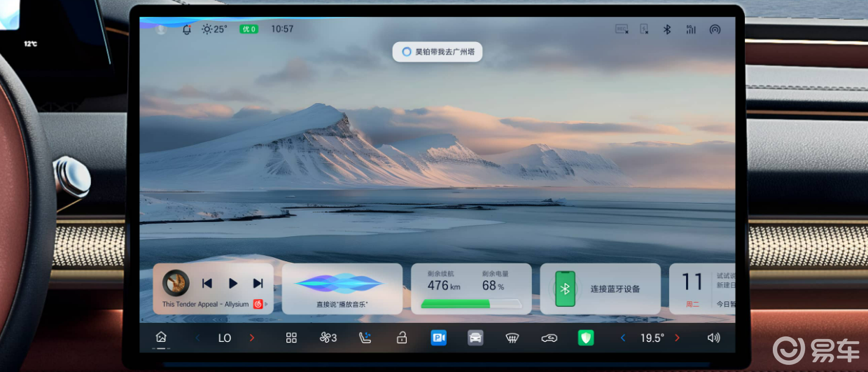The height and width of the screenshot is (372, 868).
Task: Open remaining range 476 km
Action: point(444,285)
